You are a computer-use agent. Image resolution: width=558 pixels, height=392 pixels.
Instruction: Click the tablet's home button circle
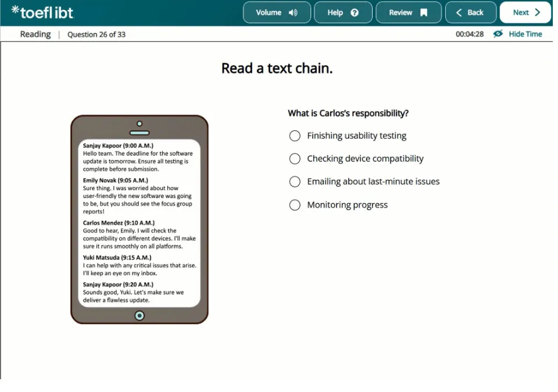tap(139, 315)
